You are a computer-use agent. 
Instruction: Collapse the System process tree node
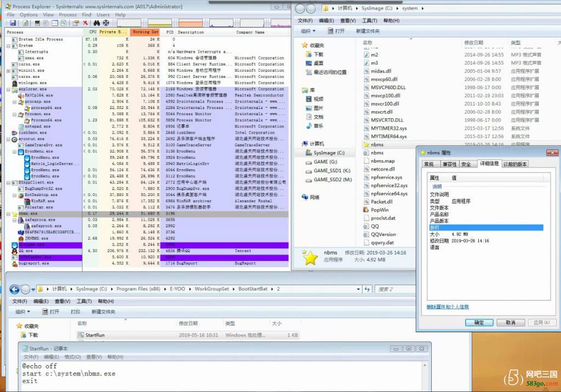[9, 46]
